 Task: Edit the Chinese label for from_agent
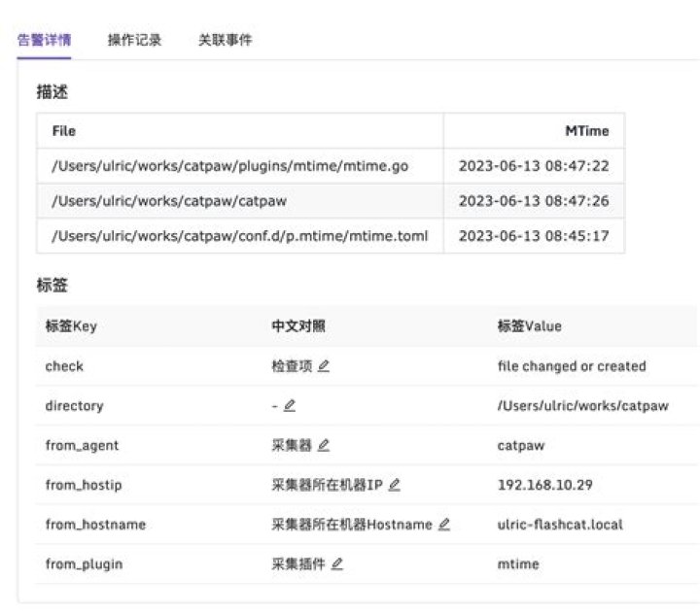(324, 445)
